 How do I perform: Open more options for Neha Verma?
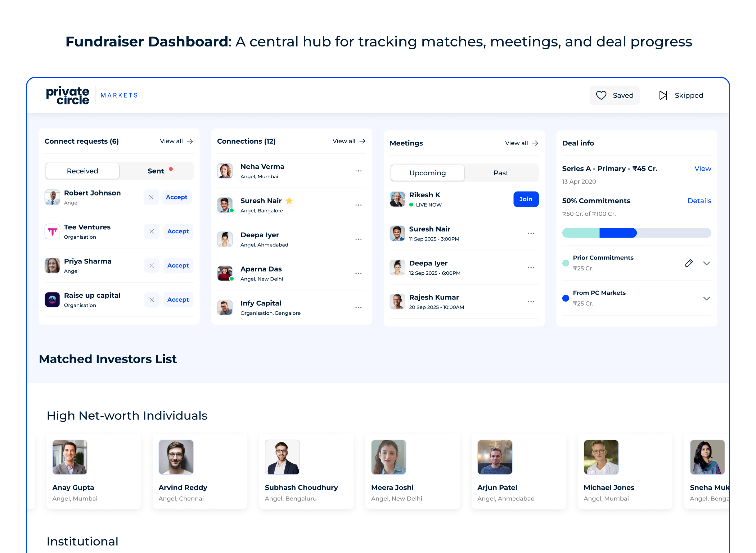[x=358, y=171]
